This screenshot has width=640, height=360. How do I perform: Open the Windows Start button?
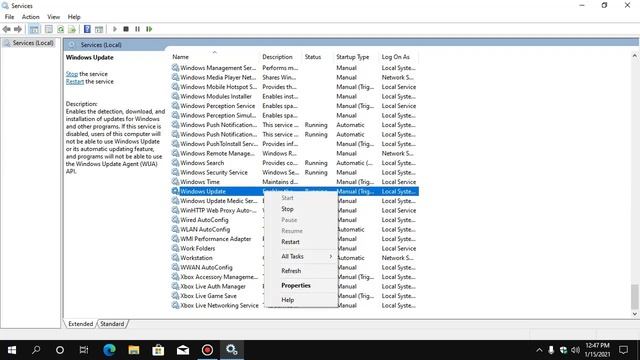coord(12,350)
